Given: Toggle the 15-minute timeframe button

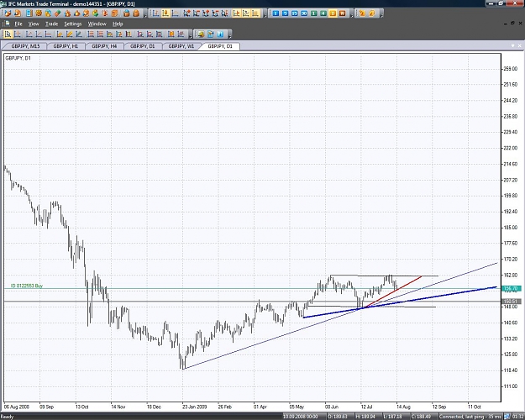Looking at the screenshot, I should tap(295, 13).
